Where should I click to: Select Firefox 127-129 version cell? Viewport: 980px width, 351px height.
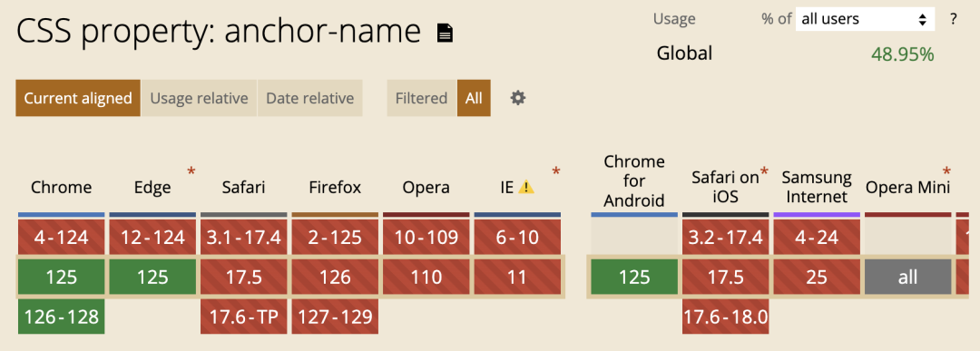pos(335,317)
